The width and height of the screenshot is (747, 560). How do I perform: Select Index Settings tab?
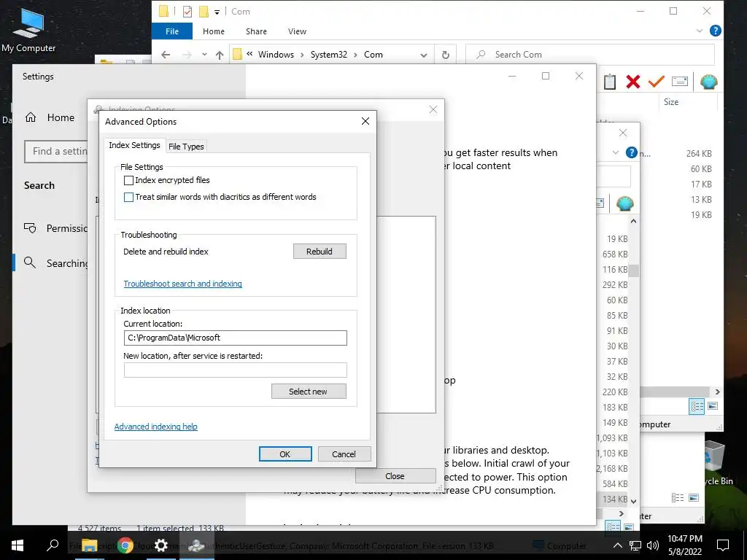point(134,145)
